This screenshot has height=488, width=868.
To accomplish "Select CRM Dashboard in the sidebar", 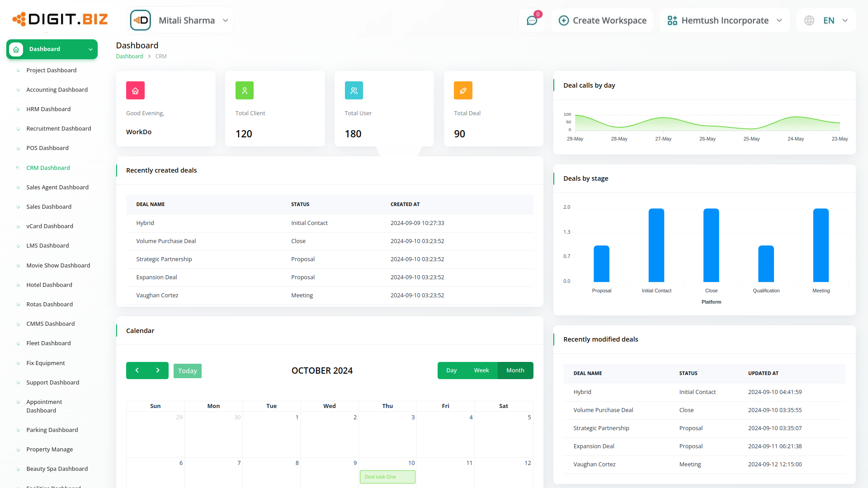I will [48, 168].
